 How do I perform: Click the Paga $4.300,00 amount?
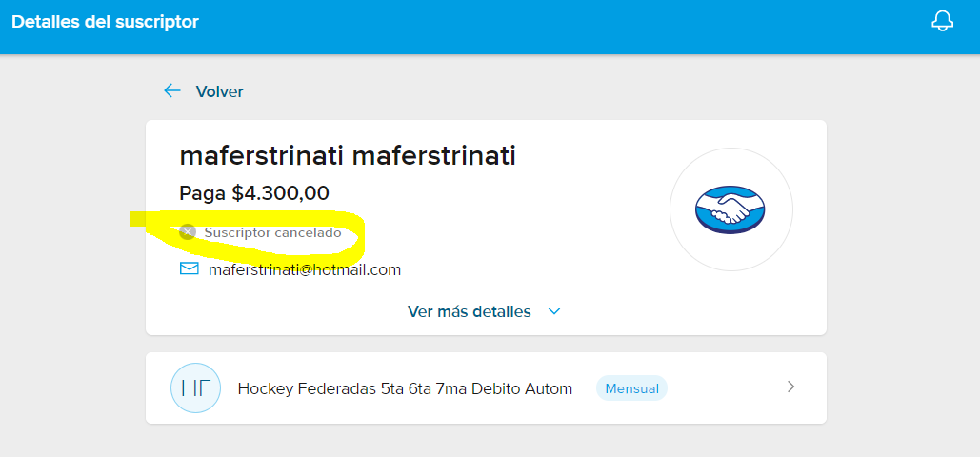254,193
